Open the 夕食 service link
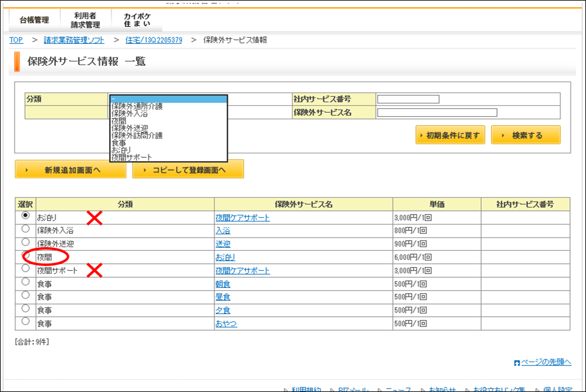This screenshot has height=392, width=586. point(223,310)
